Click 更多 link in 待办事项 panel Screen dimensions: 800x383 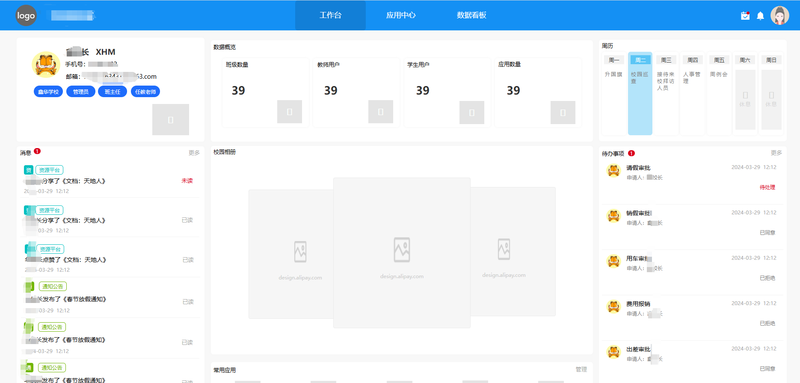(x=776, y=153)
